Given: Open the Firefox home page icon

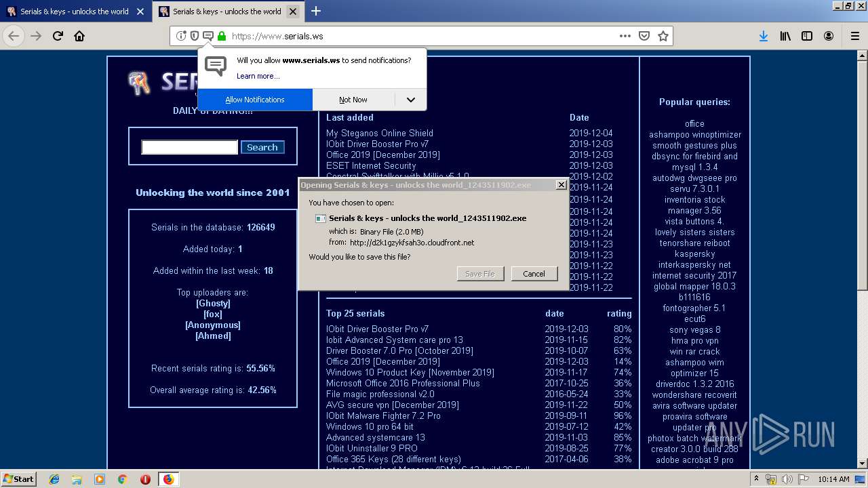Looking at the screenshot, I should pos(79,36).
